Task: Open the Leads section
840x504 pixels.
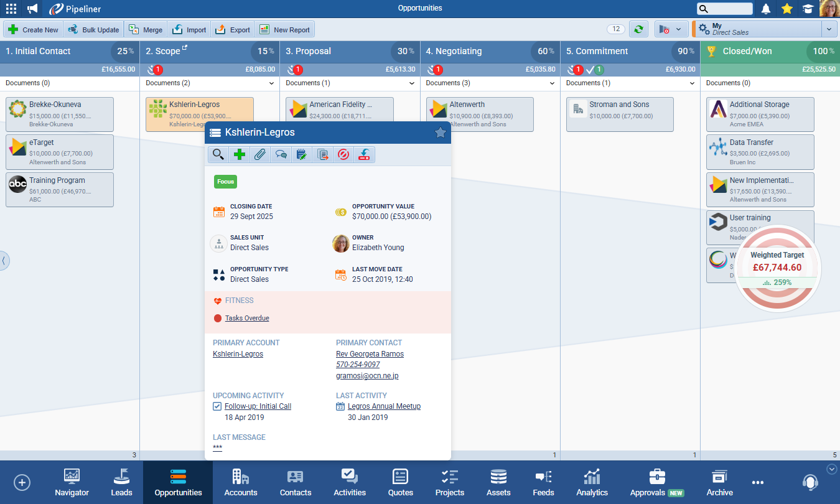Action: (121, 483)
